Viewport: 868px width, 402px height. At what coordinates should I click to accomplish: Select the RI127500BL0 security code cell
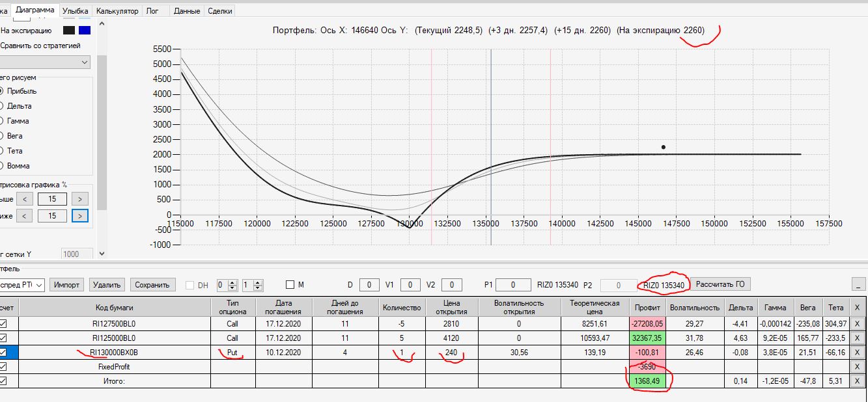click(115, 324)
